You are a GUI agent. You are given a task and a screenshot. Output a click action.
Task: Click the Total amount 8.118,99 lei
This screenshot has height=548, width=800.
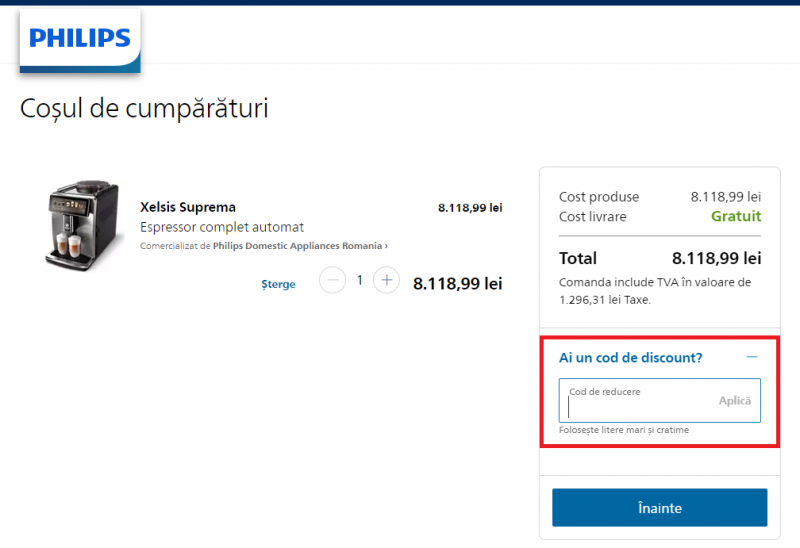(x=716, y=258)
